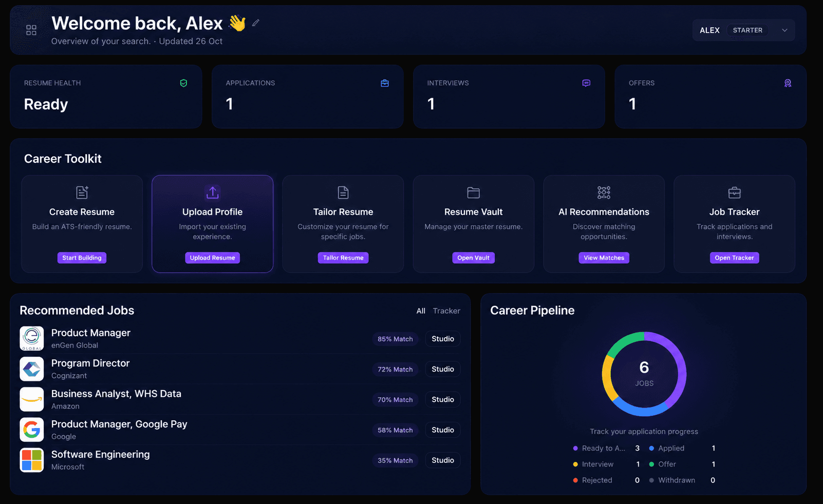Click the Job Tracker briefcase icon
This screenshot has width=823, height=504.
pyautogui.click(x=735, y=192)
